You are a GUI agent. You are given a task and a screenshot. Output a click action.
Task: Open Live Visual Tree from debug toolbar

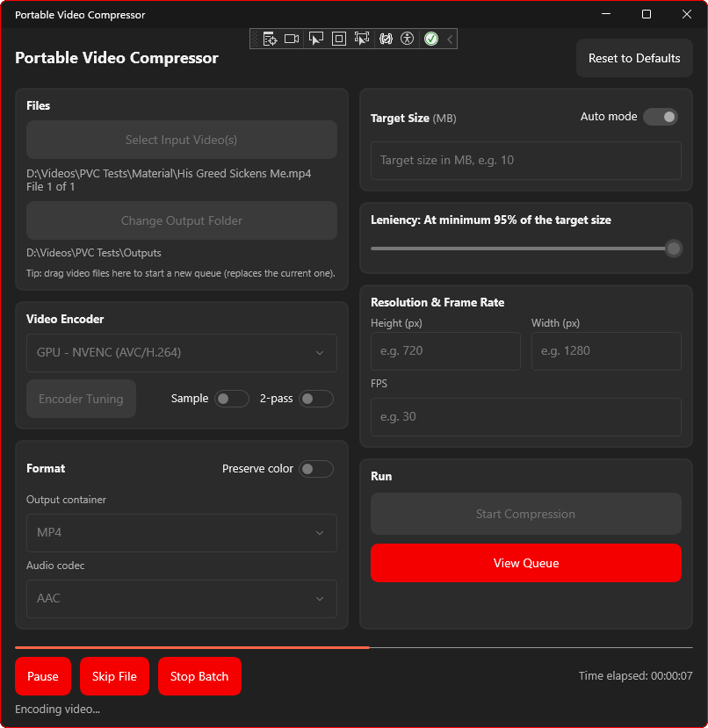[x=270, y=39]
